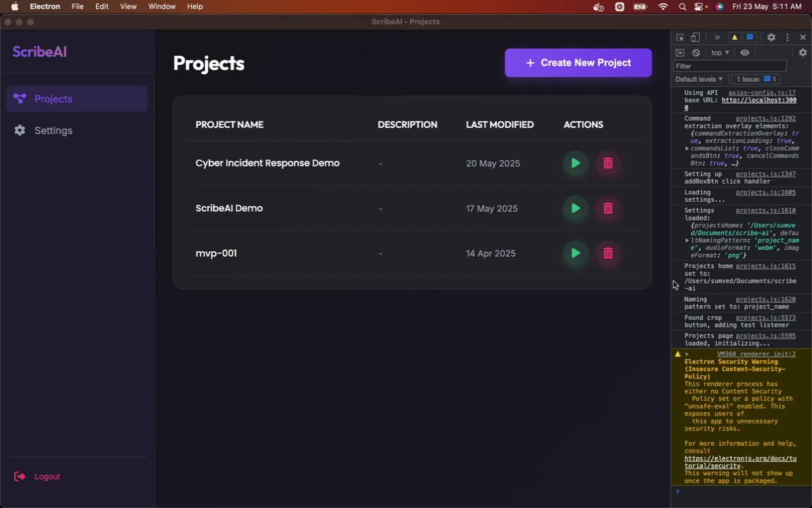The image size is (812, 508).
Task: Delete the ScribeAI Demo project
Action: (608, 209)
